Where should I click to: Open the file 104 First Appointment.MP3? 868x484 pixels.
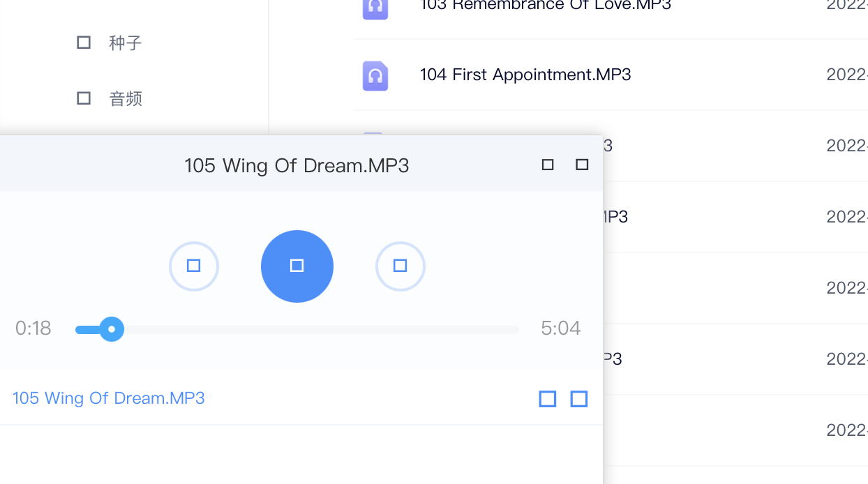[525, 75]
